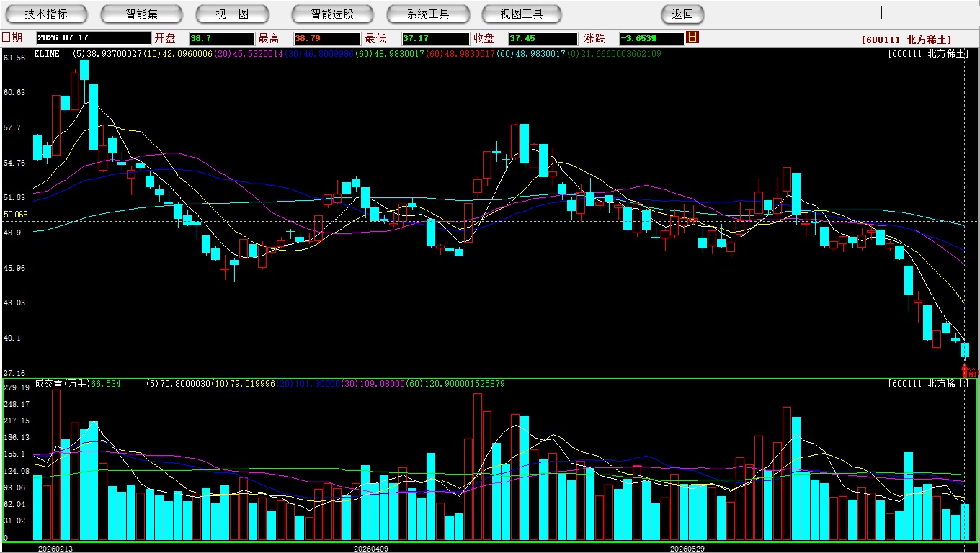980x553 pixels.
Task: Click the KLINE indicator label
Action: [x=47, y=54]
